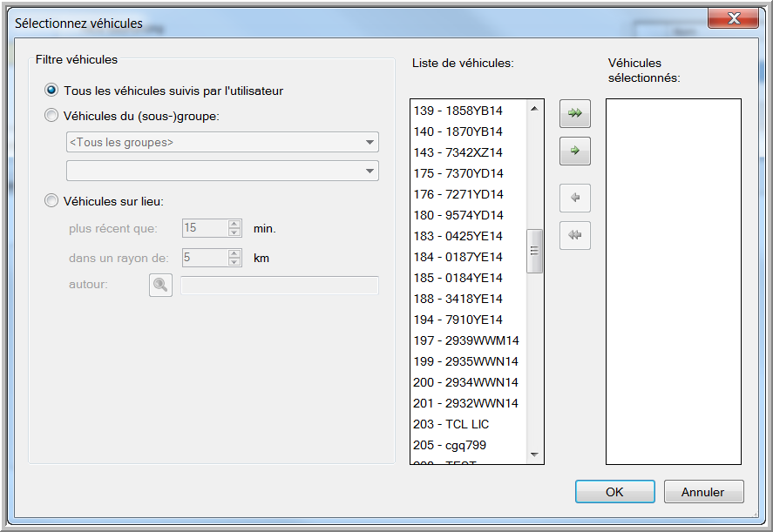This screenshot has width=773, height=532.
Task: Click the vehicle list scroll-down arrow
Action: pyautogui.click(x=535, y=455)
